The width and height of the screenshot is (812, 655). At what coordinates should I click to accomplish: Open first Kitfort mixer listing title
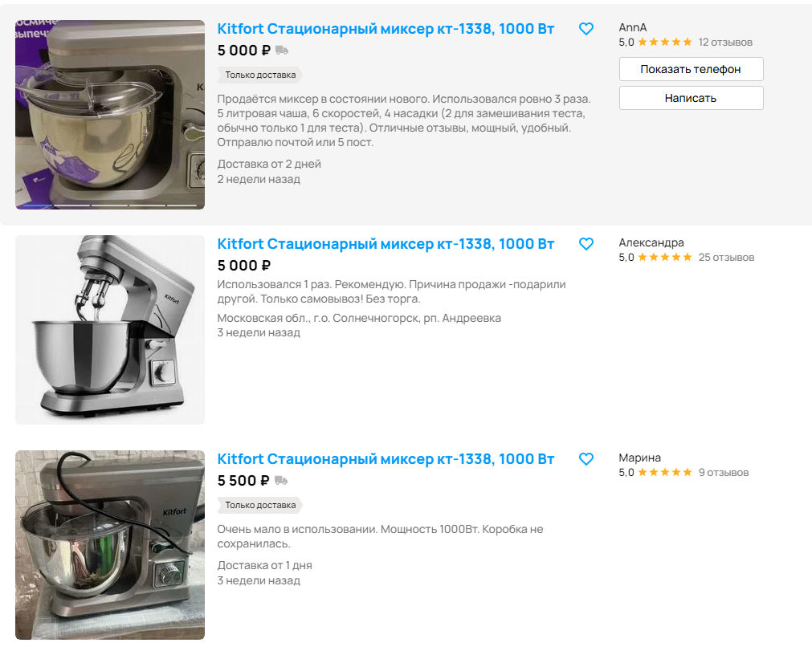pos(386,29)
